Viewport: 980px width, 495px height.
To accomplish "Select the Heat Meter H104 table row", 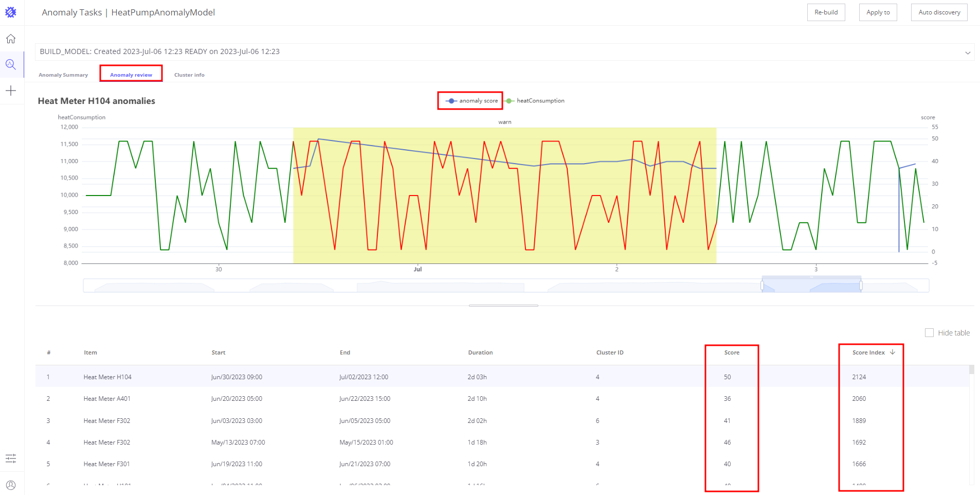I will click(x=107, y=377).
